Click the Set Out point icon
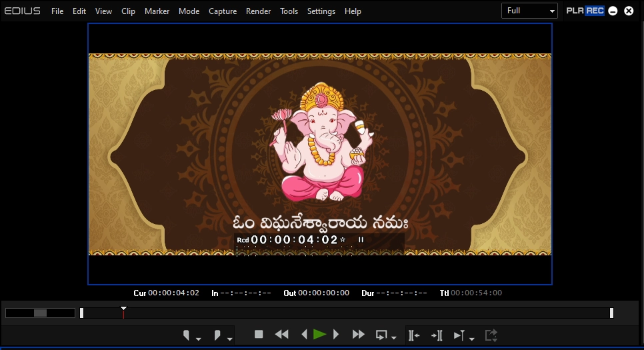This screenshot has width=644, height=350. 217,335
